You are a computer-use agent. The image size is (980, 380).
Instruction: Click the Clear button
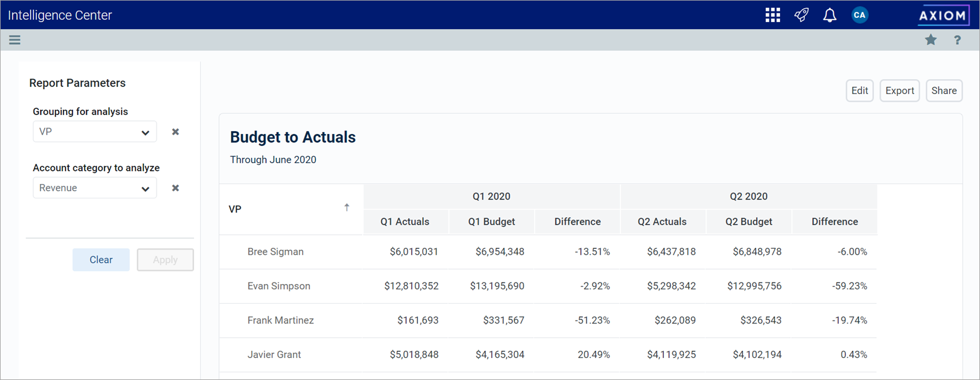point(101,260)
